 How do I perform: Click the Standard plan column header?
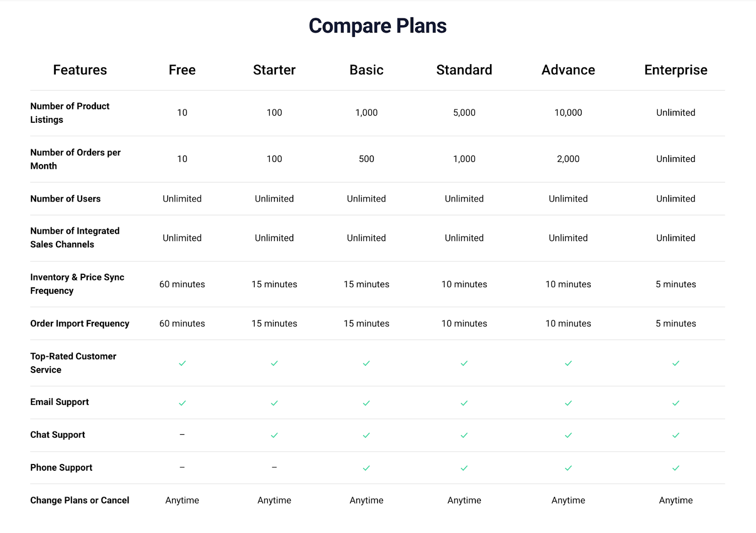[464, 70]
